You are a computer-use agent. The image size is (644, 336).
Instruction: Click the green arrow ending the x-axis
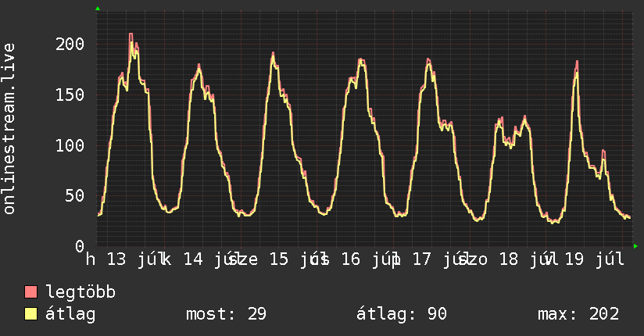point(635,246)
